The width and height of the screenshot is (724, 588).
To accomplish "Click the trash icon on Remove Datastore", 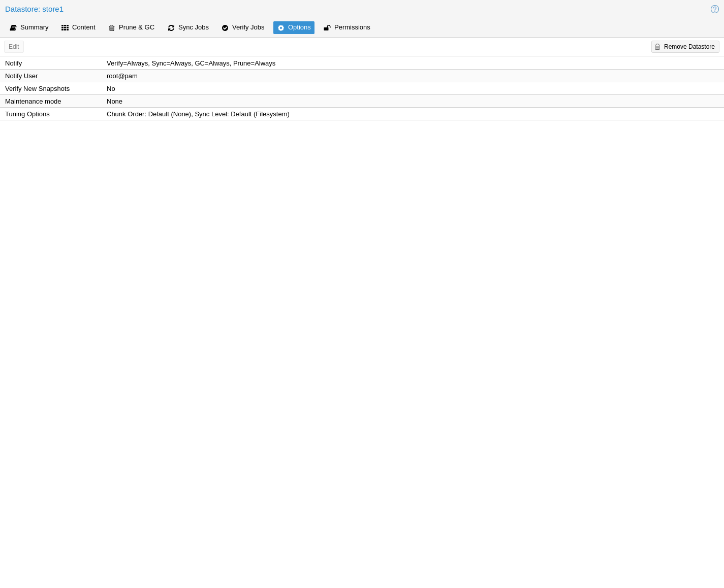I will [x=657, y=47].
